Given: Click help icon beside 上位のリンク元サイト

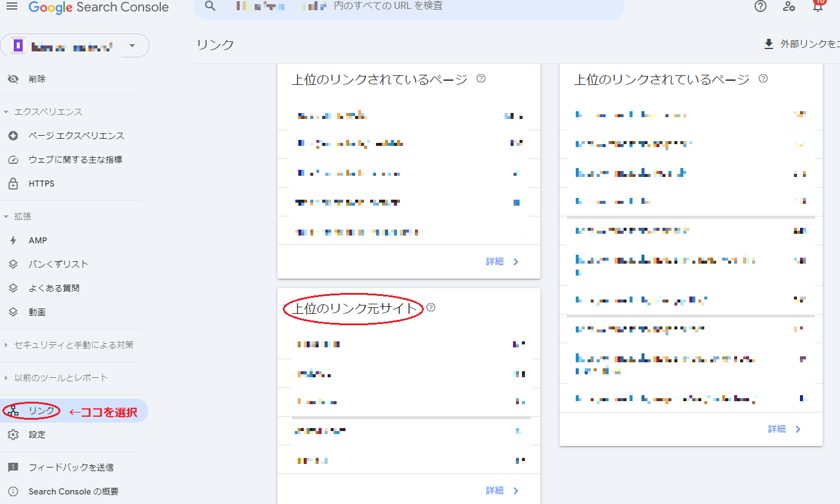Looking at the screenshot, I should [x=430, y=307].
